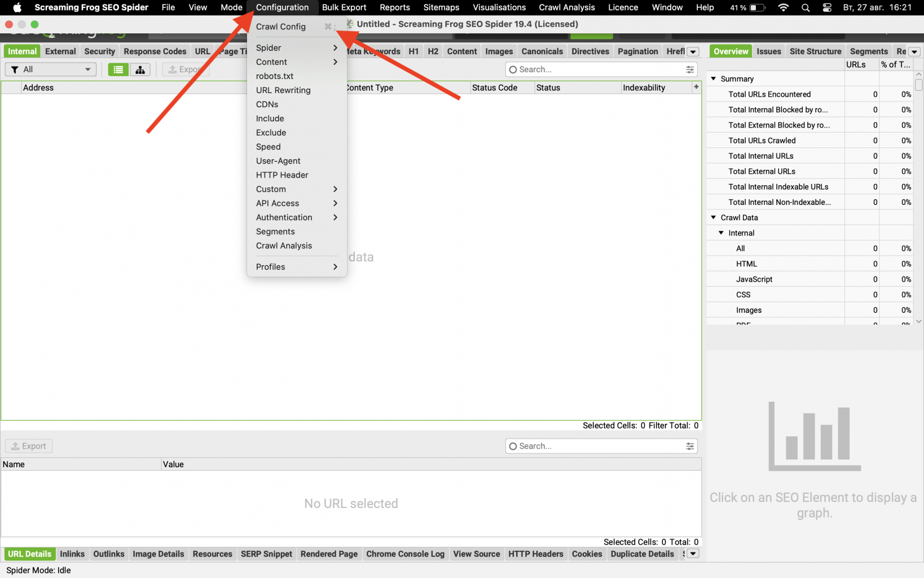Select URL Rewriting menu item
The width and height of the screenshot is (924, 578).
pyautogui.click(x=297, y=90)
